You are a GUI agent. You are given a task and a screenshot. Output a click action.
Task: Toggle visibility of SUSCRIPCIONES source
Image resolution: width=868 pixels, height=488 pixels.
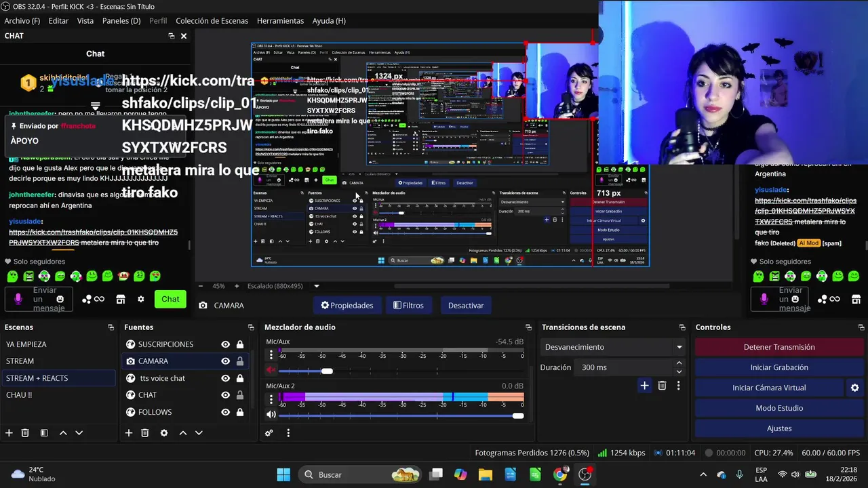point(225,344)
